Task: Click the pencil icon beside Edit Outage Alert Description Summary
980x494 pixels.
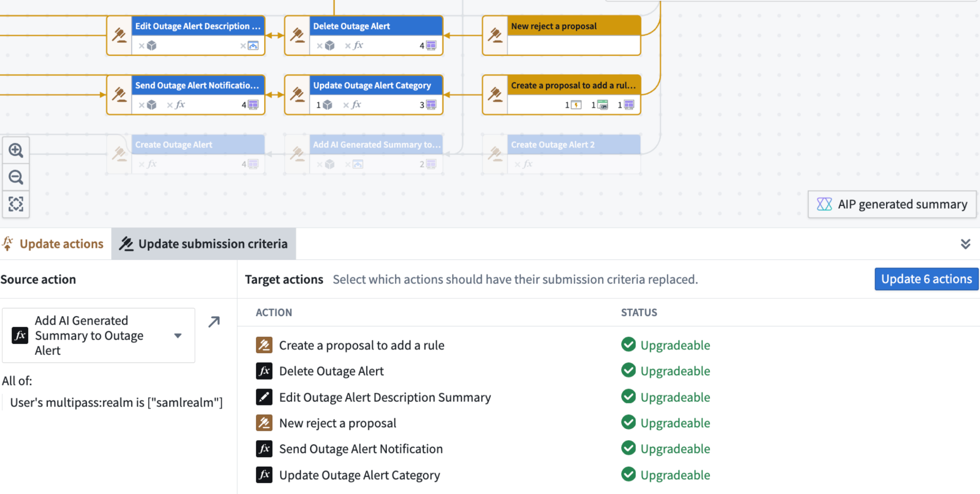Action: pyautogui.click(x=264, y=397)
